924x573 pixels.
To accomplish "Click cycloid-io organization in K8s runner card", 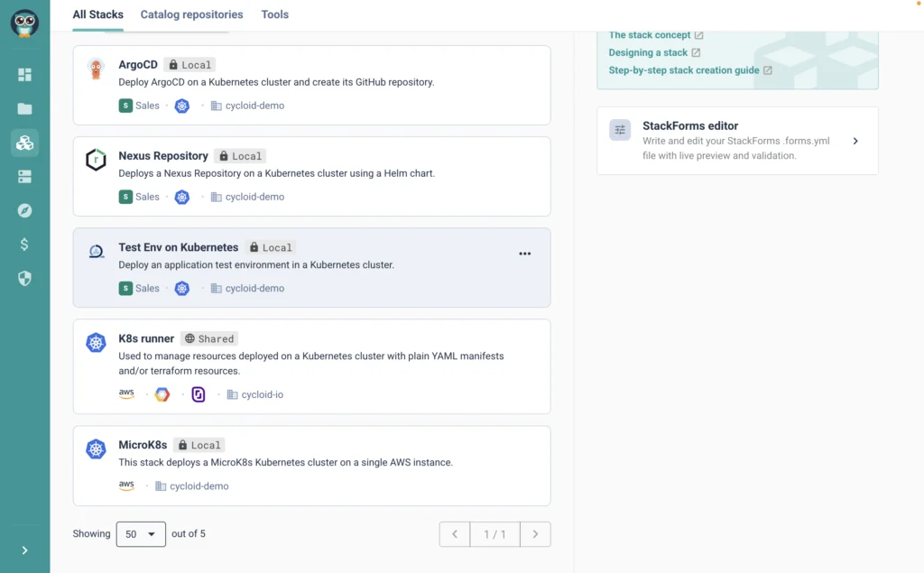I will click(255, 394).
